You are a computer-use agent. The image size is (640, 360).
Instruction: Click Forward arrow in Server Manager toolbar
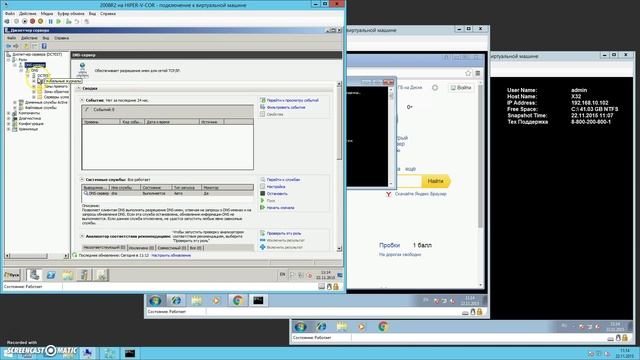click(16, 46)
